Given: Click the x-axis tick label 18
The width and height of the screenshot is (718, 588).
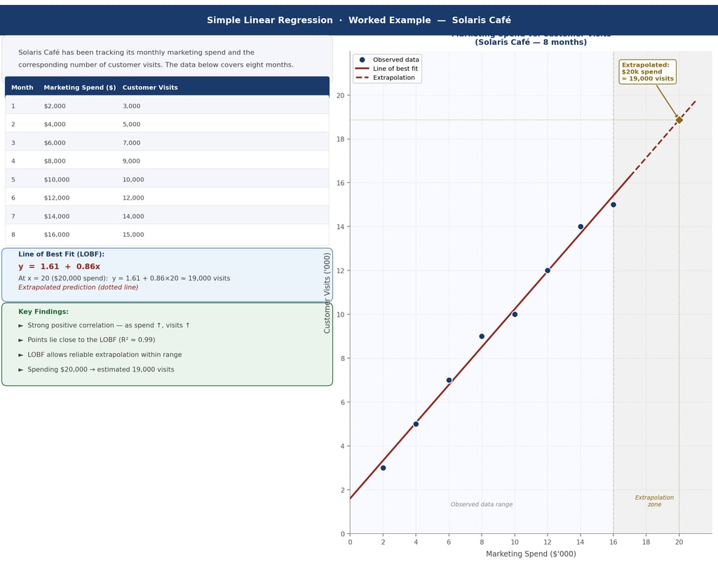Looking at the screenshot, I should [x=646, y=542].
